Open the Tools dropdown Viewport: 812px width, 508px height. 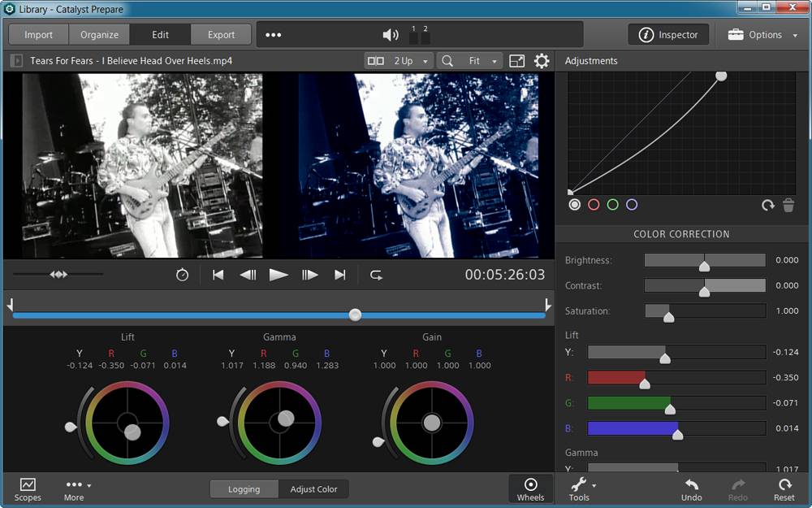[x=582, y=490]
